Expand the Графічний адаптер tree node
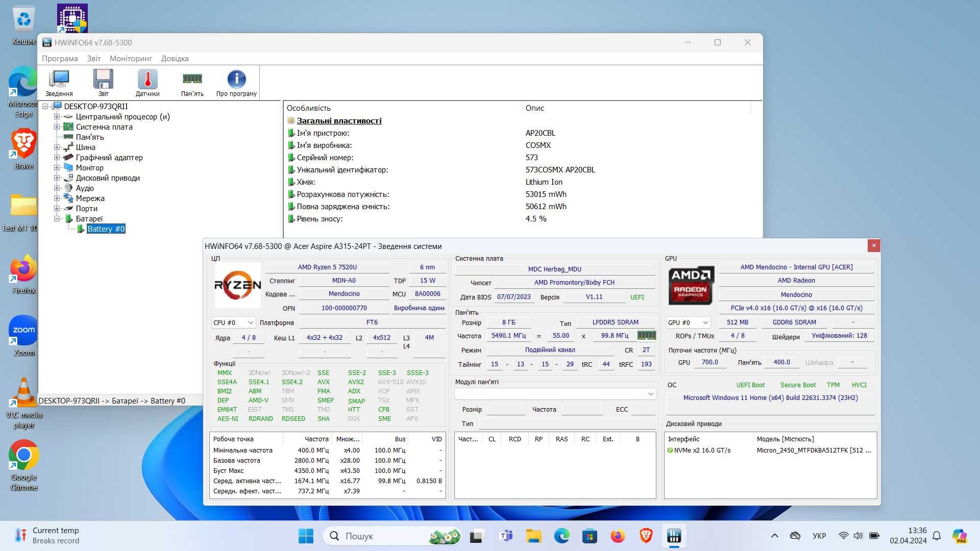 coord(57,157)
